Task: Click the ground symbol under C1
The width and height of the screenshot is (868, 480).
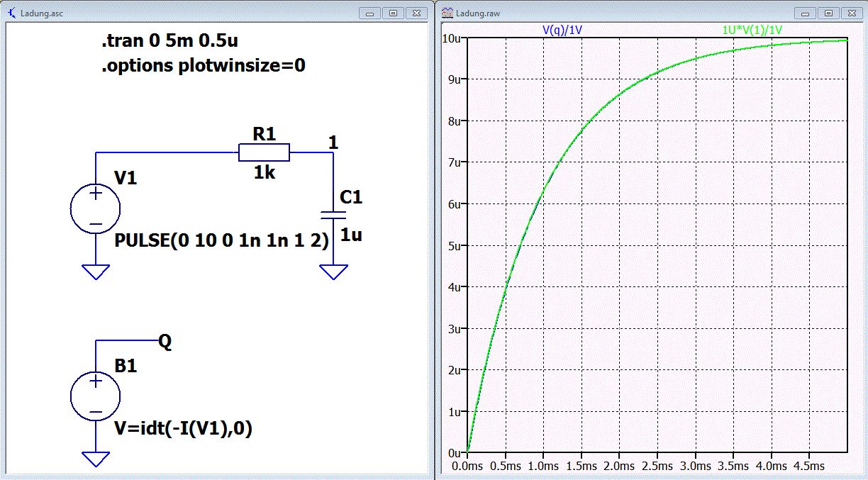Action: (333, 272)
